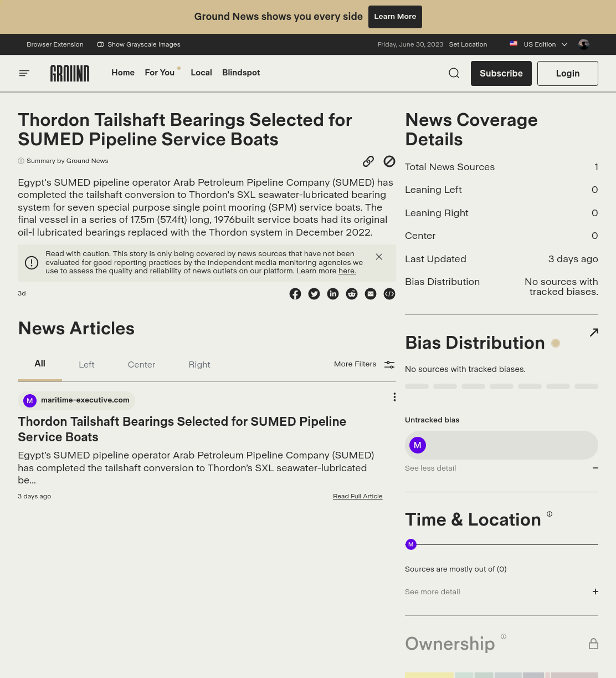Open the hamburger menu icon
This screenshot has height=678, width=616.
coord(24,73)
